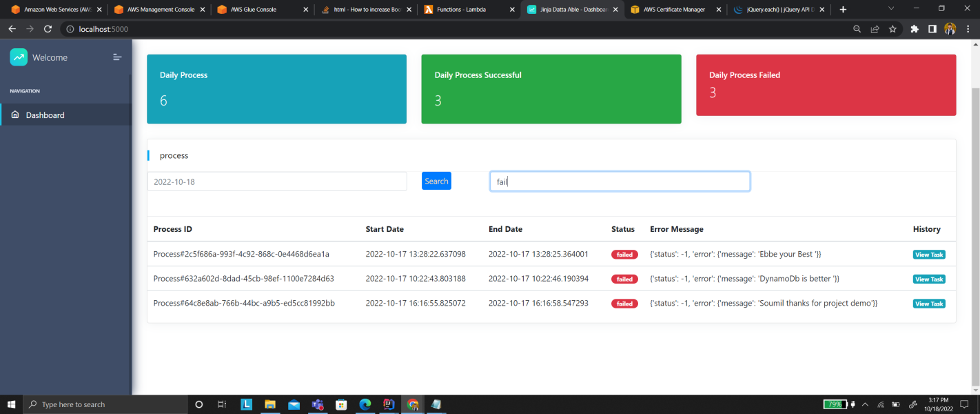Bookmark this page with the star icon
The height and width of the screenshot is (414, 980).
pyautogui.click(x=892, y=29)
